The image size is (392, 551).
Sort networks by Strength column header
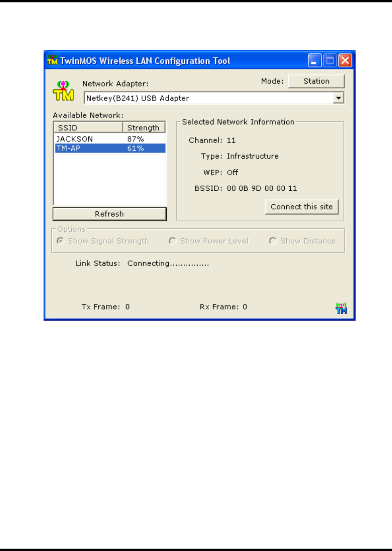coord(144,127)
